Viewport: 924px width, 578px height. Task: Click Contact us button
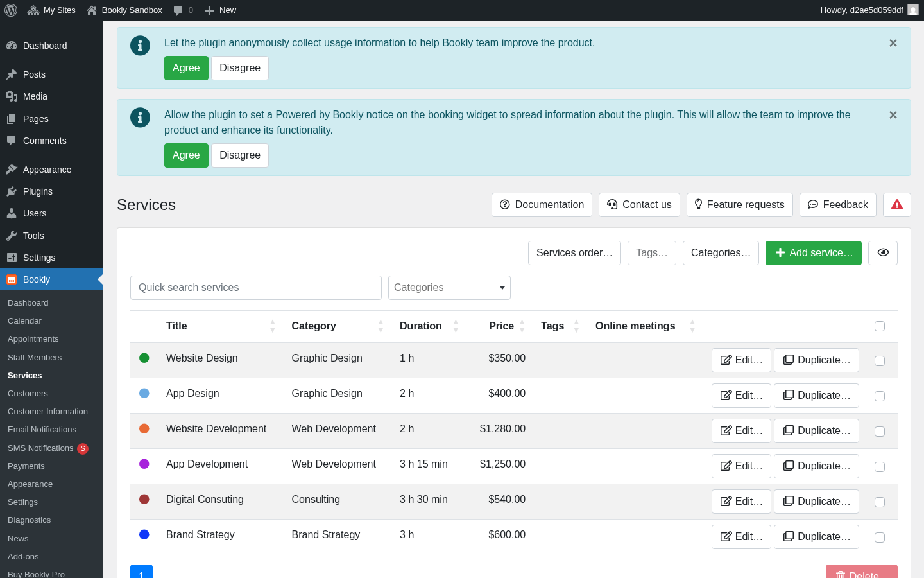tap(639, 205)
